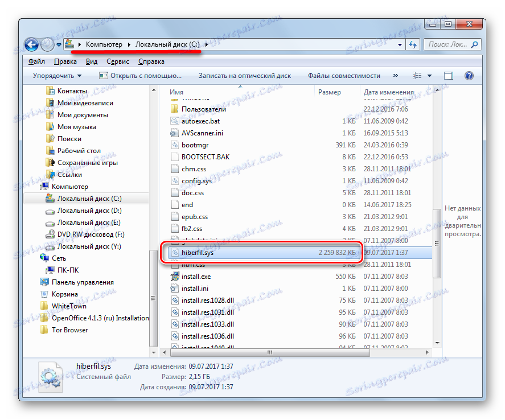Viewport: 505px width, 420px height.
Task: Go back with the Back arrow button
Action: coord(31,44)
